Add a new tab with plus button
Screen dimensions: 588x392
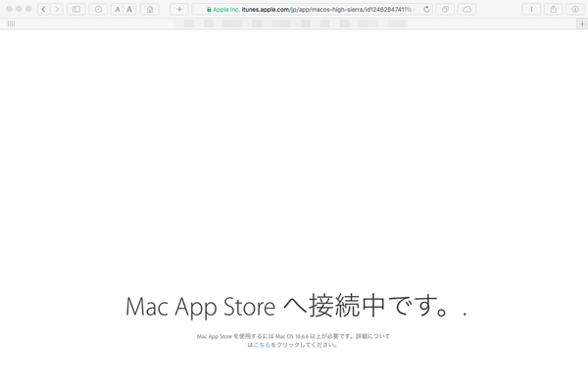(x=582, y=24)
